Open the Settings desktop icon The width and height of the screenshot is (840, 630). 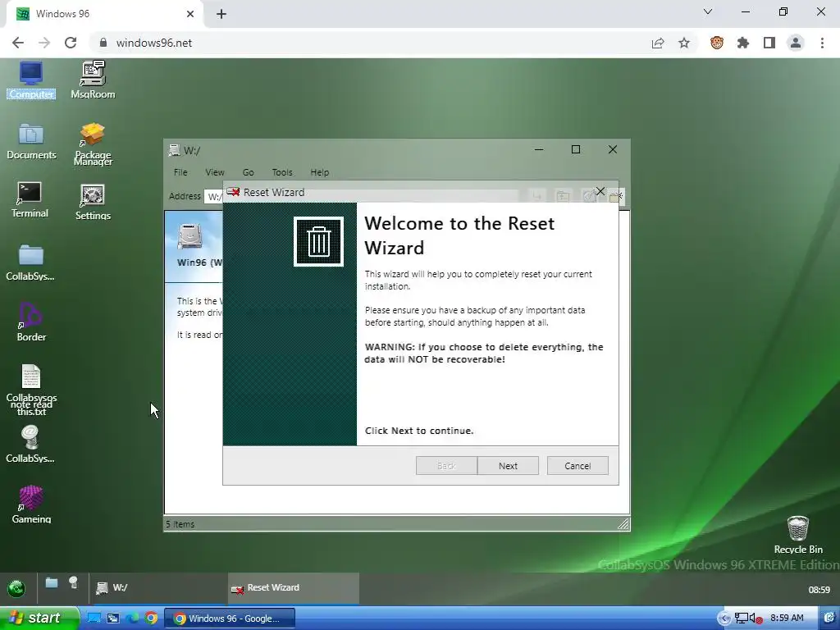[93, 202]
